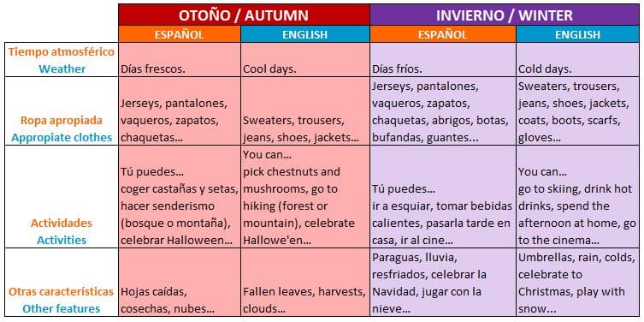The width and height of the screenshot is (644, 322).
Task: Select the ESPAÑOL header under Winter
Action: click(443, 34)
